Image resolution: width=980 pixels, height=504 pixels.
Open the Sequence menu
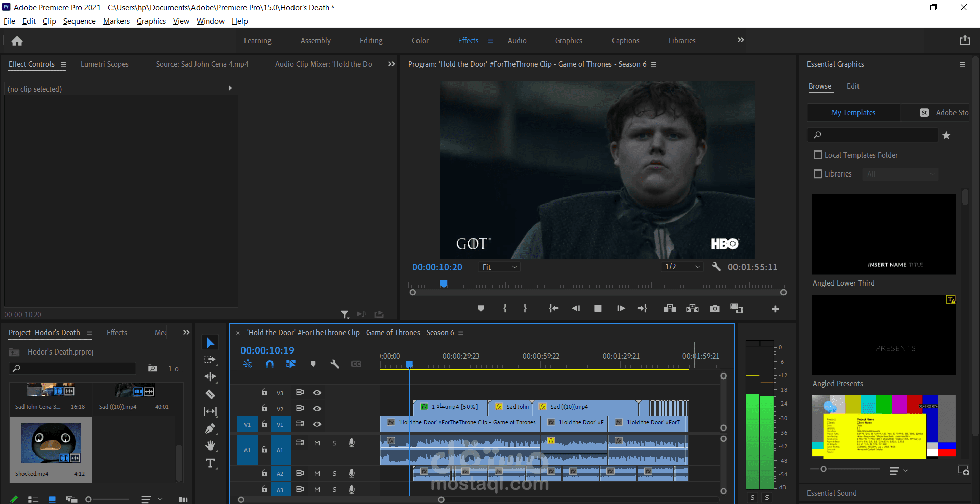(x=79, y=21)
